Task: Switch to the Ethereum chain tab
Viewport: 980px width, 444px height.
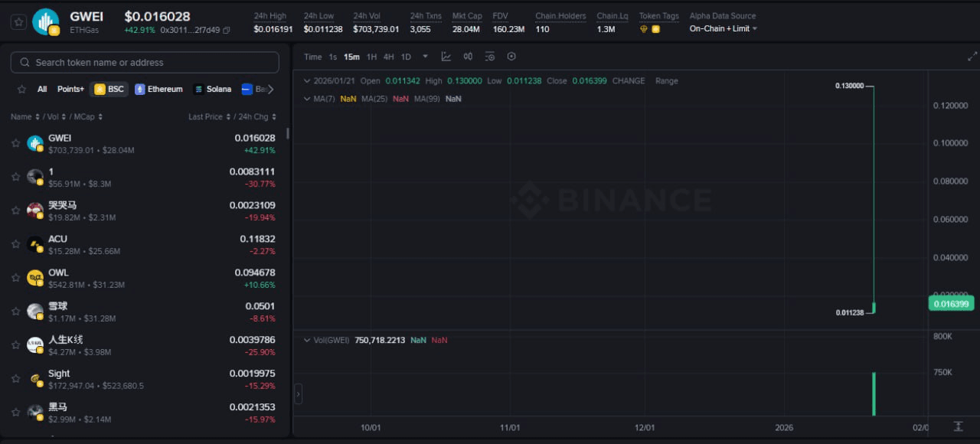Action: 158,89
